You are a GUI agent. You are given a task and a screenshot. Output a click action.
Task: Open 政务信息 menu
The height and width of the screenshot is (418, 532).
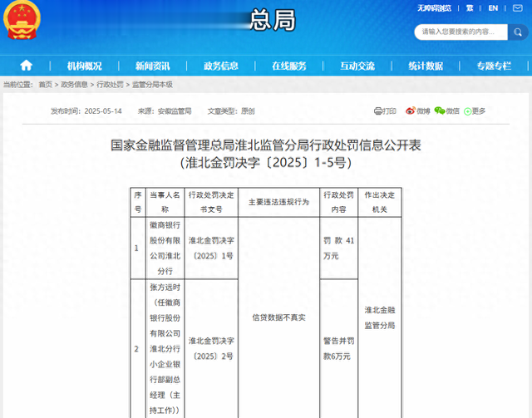[x=221, y=66]
